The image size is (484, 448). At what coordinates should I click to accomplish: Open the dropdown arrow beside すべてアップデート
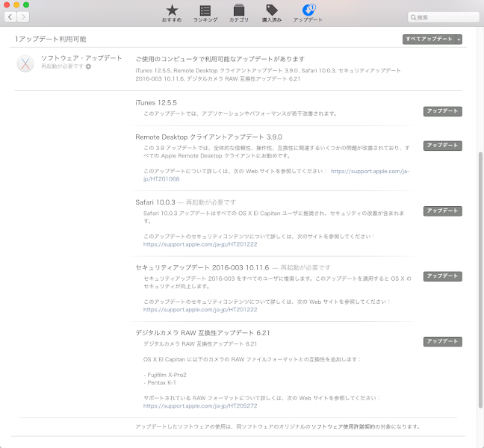(x=459, y=39)
